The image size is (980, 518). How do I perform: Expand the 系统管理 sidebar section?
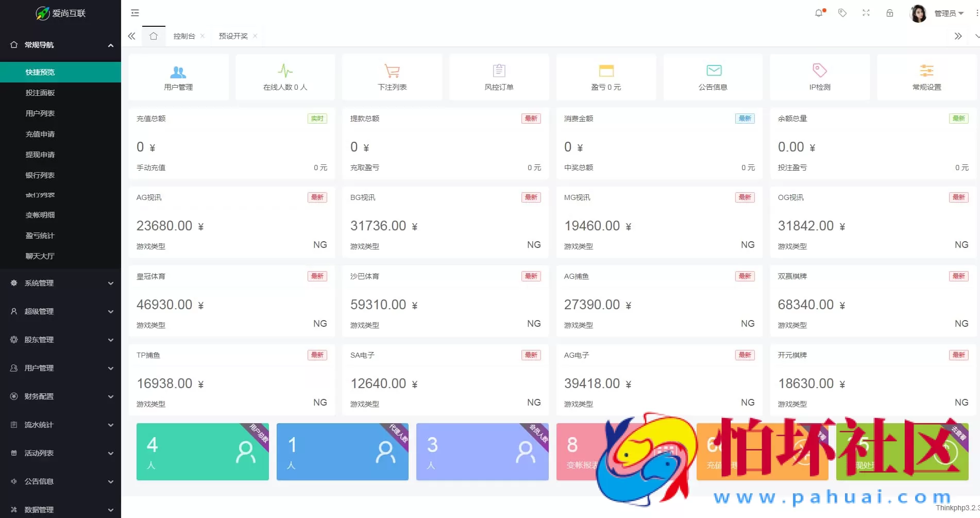point(60,283)
